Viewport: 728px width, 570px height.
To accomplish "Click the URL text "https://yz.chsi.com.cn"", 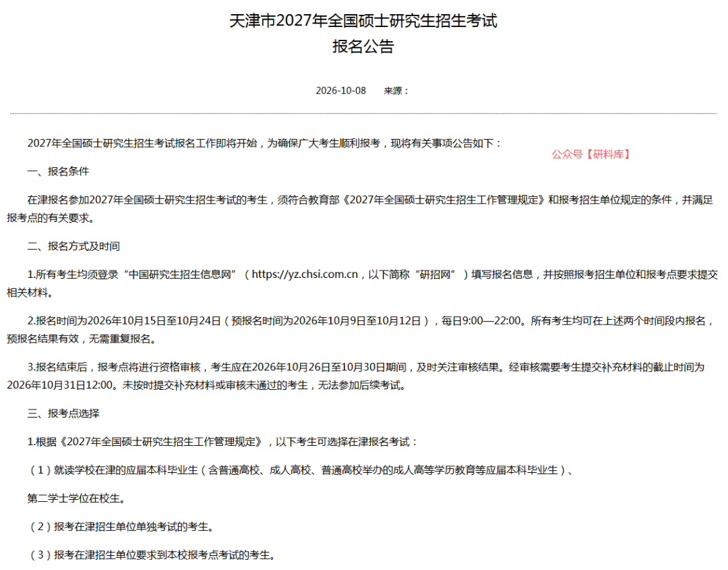I will [x=305, y=275].
